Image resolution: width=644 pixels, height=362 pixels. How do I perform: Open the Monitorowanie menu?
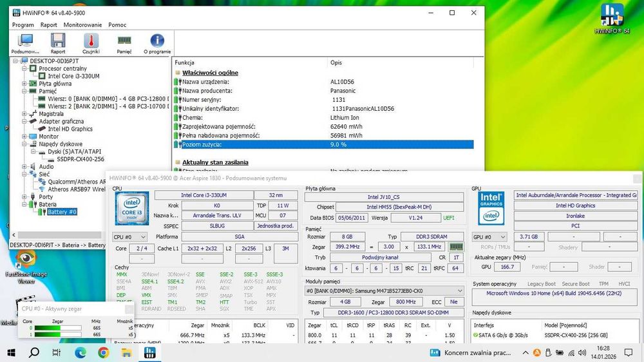coord(82,24)
